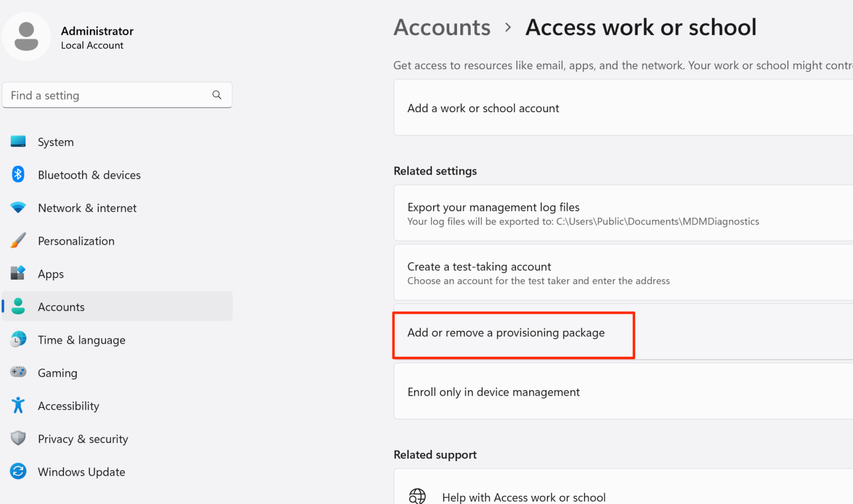853x504 pixels.
Task: Select the Apps icon in sidebar
Action: click(18, 273)
